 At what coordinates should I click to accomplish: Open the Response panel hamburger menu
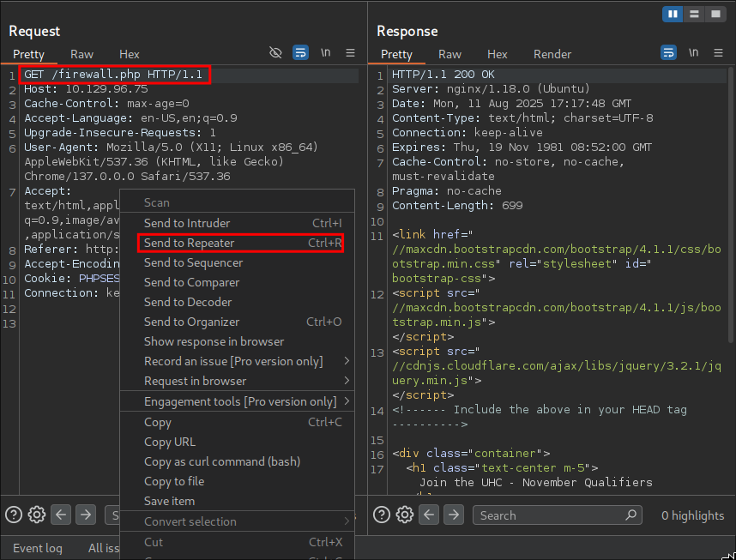(x=718, y=52)
